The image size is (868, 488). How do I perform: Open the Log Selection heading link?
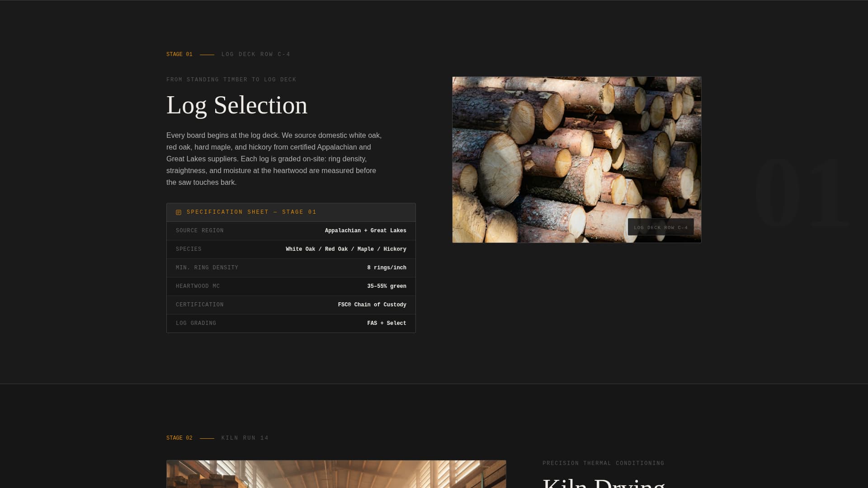coord(237,105)
